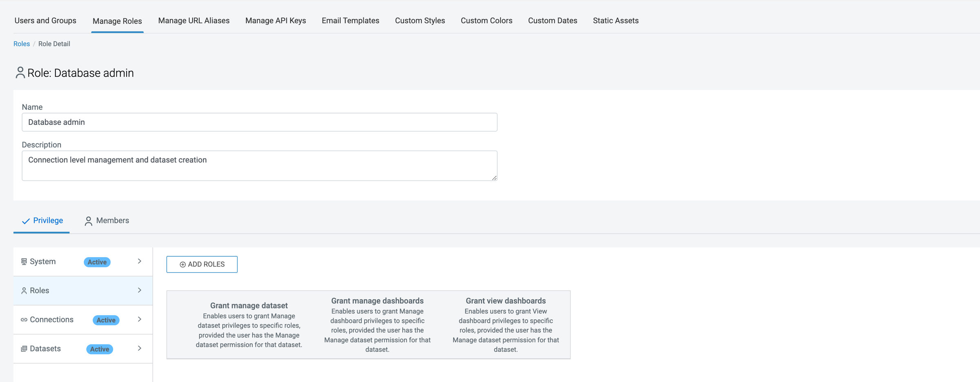Follow the Roles breadcrumb link

pos(22,44)
